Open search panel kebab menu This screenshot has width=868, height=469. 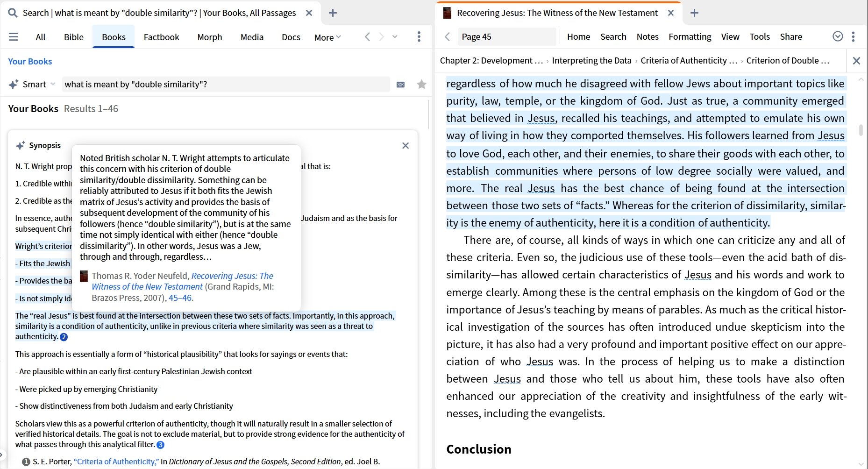[419, 37]
